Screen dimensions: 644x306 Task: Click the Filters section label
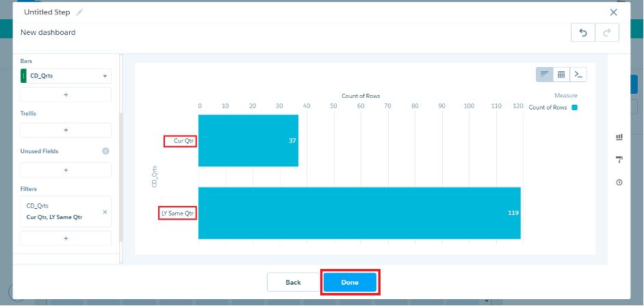tap(28, 189)
